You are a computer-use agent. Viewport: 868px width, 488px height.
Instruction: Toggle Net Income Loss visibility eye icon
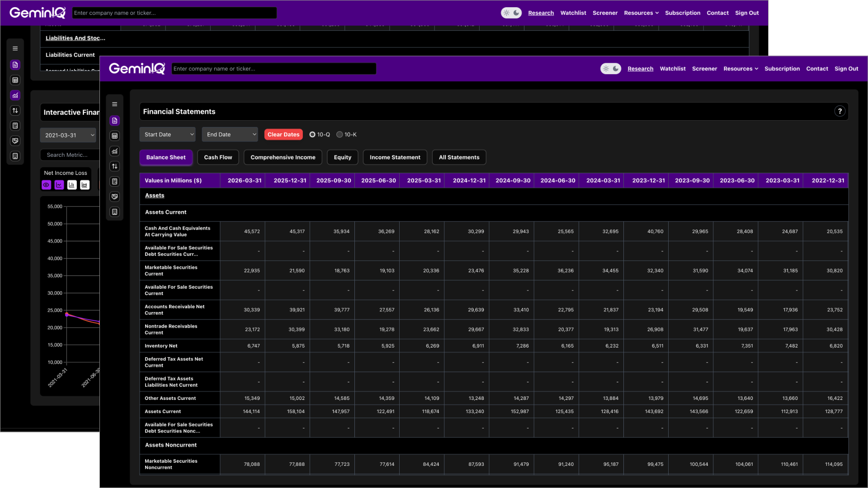(46, 185)
